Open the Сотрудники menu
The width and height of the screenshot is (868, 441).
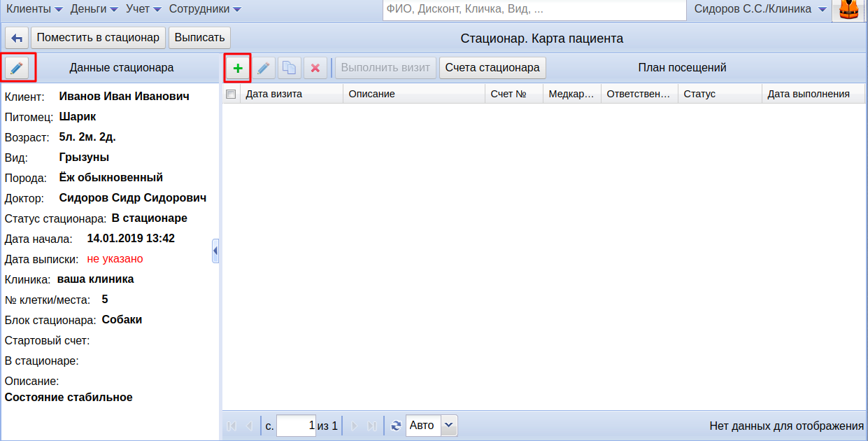205,9
